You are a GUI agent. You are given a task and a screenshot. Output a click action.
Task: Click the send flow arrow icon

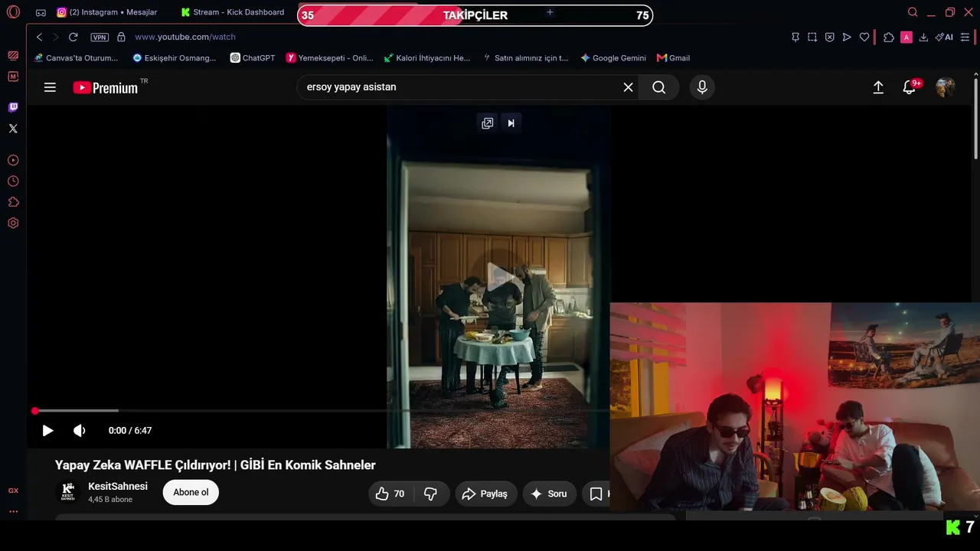coord(847,37)
